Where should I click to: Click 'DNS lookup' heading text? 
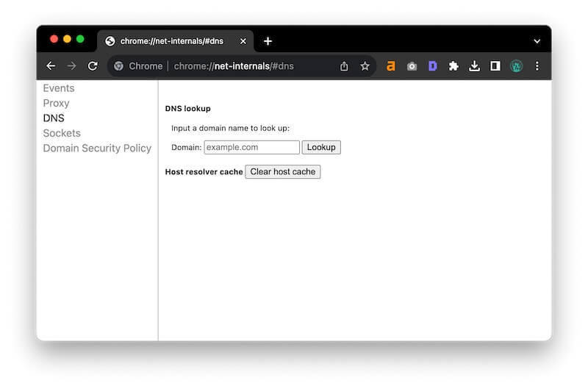(188, 108)
